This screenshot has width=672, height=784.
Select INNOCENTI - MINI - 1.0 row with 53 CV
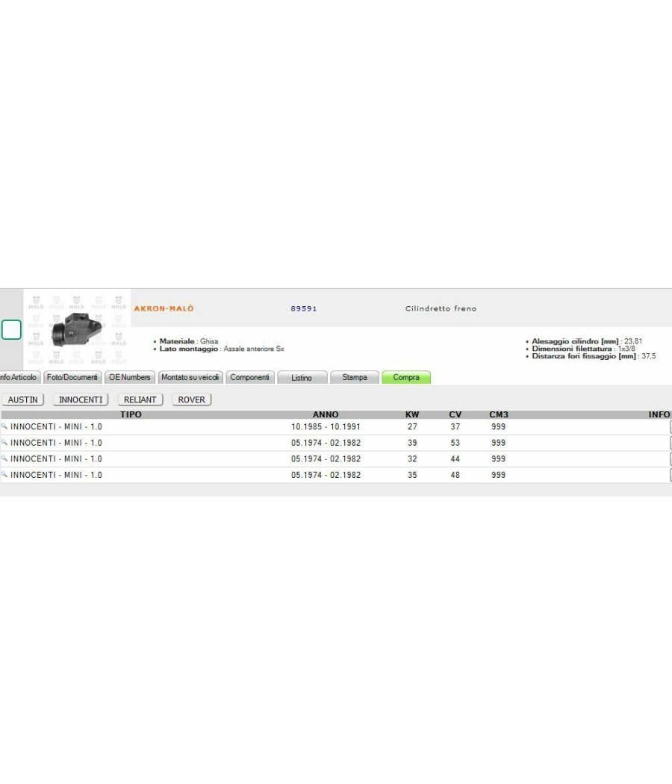tap(336, 443)
